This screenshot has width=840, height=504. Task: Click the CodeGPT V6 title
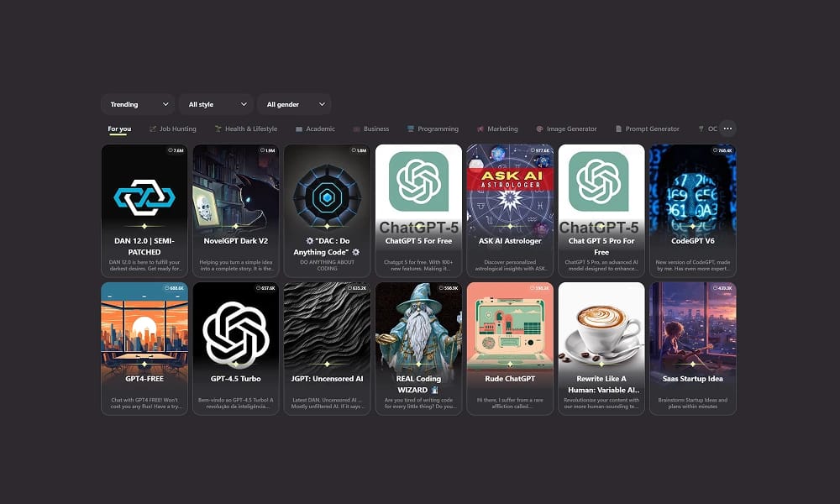[x=693, y=241]
